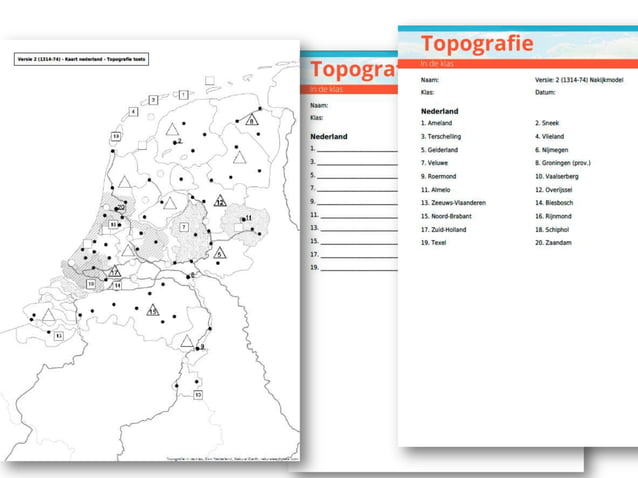Select answer '13. Zeeuws-Vlaanderen'
The height and width of the screenshot is (478, 638).
point(453,203)
